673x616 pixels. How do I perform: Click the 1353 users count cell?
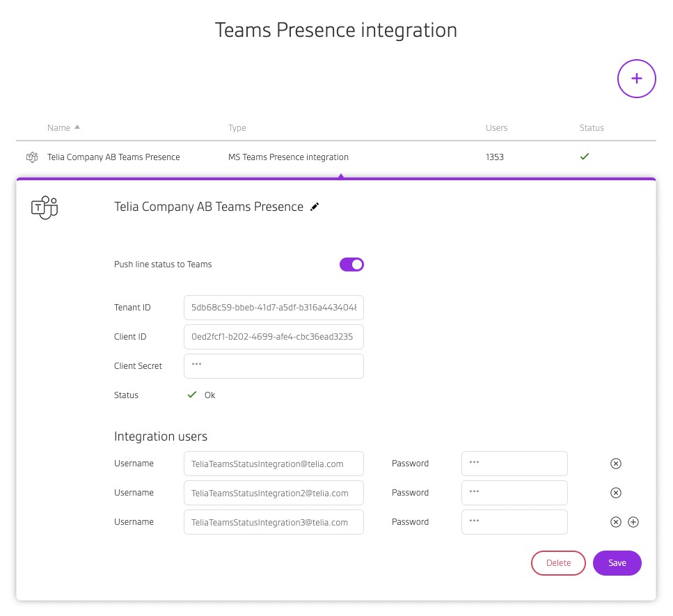[494, 157]
